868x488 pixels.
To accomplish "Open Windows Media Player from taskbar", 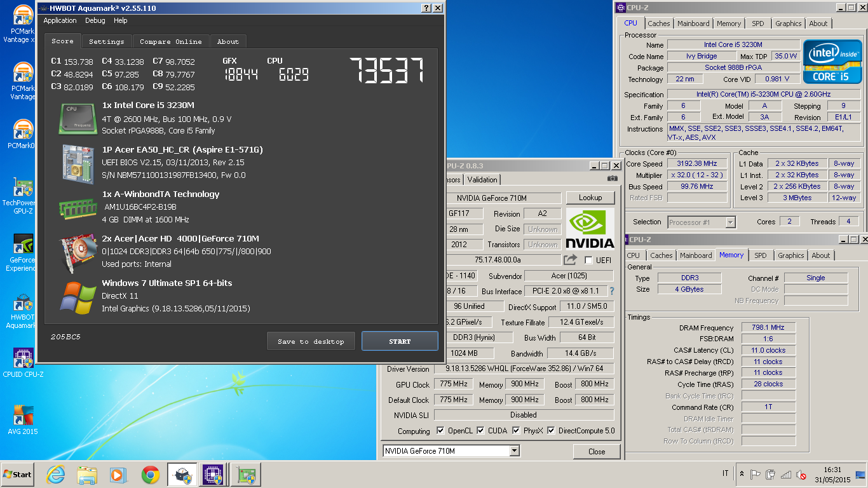I will pyautogui.click(x=118, y=475).
